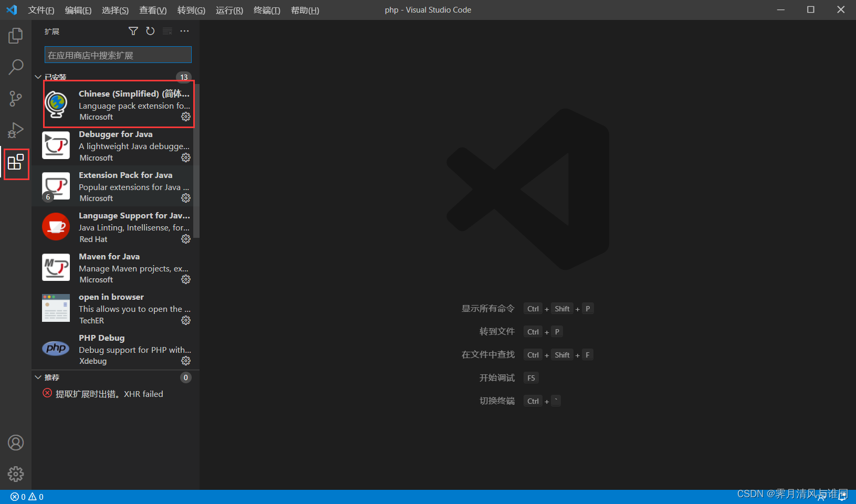
Task: Clear extensions search results icon
Action: pos(168,31)
